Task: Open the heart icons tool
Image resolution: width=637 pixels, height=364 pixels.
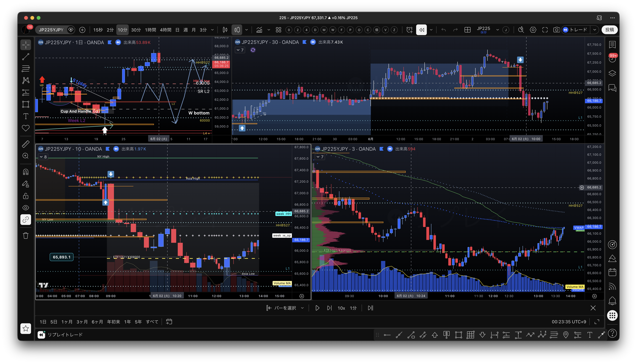Action: coord(26,128)
